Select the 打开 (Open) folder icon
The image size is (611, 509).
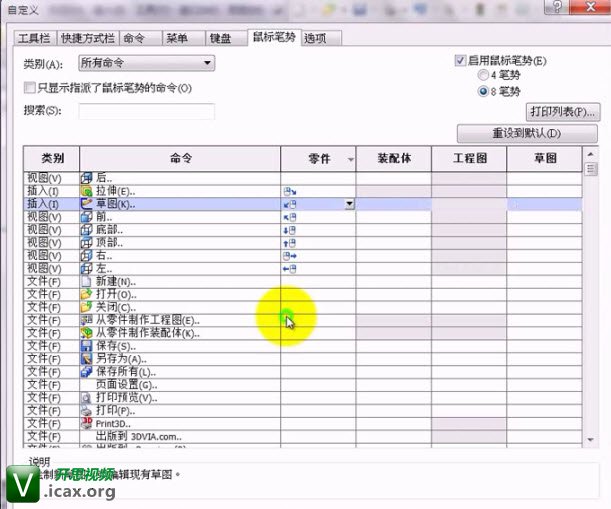[86, 294]
